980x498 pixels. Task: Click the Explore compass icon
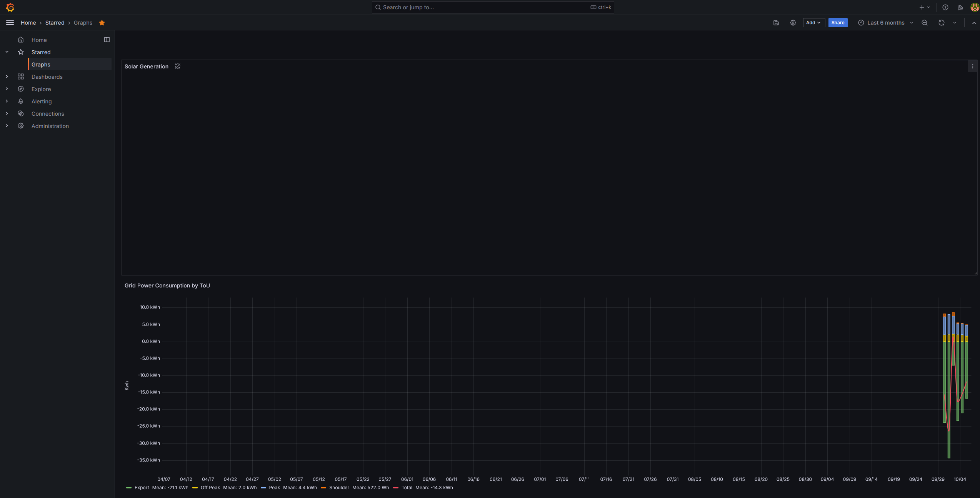21,89
